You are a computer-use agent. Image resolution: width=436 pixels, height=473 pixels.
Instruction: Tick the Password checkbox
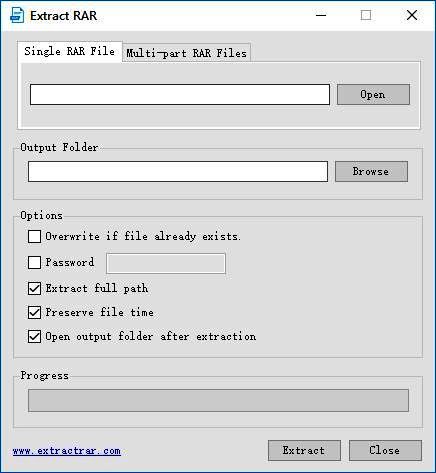(34, 262)
